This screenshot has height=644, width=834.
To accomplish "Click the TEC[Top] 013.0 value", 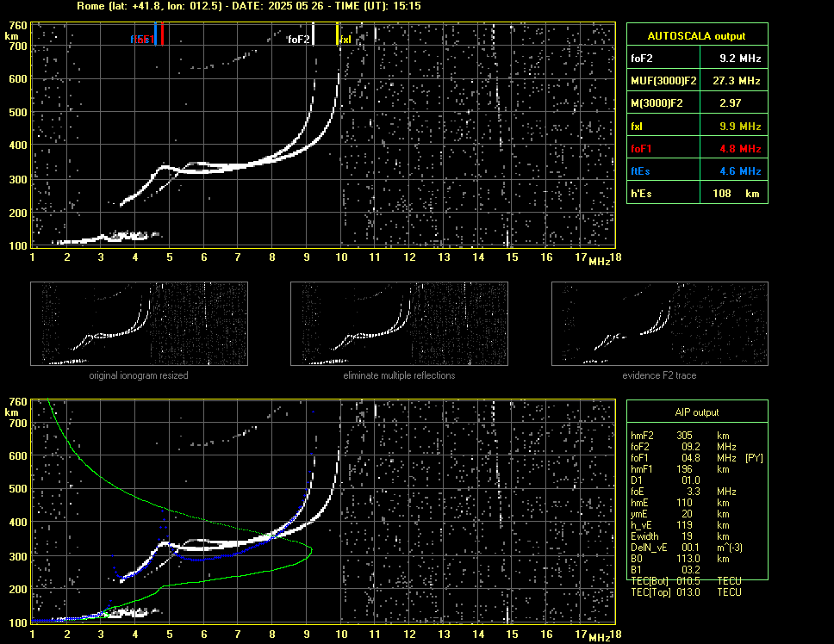I will [688, 592].
